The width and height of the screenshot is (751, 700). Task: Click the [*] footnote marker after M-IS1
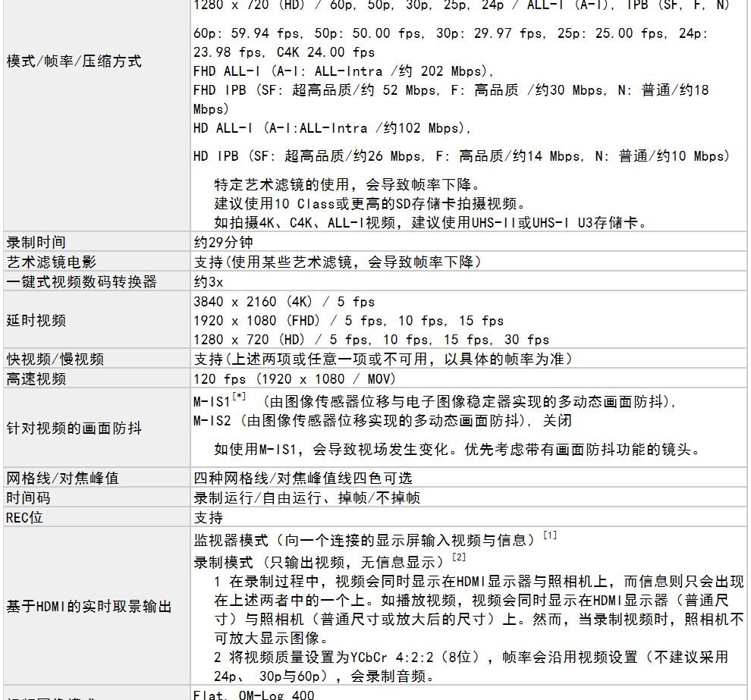pos(240,397)
